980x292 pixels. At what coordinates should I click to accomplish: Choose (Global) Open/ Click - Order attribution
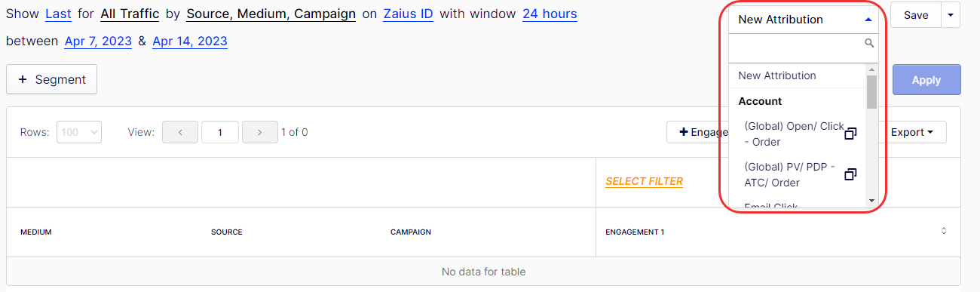coord(794,134)
